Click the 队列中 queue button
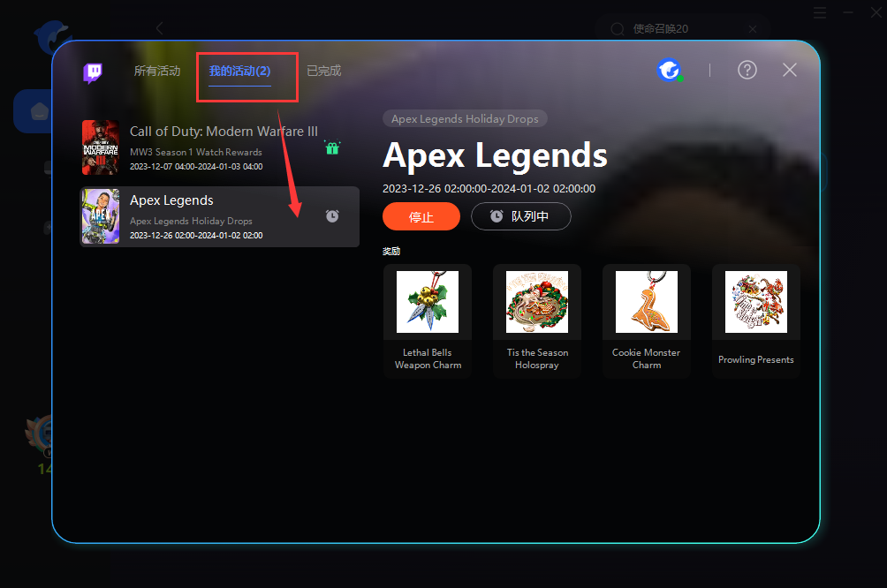 pos(520,216)
